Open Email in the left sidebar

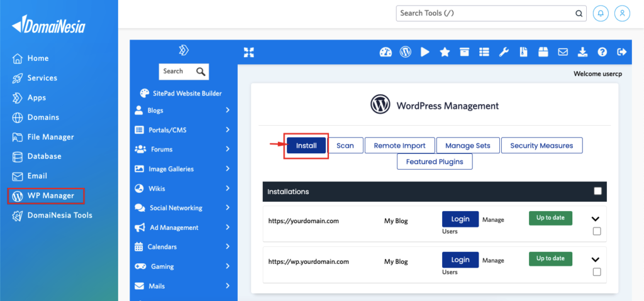click(30, 176)
